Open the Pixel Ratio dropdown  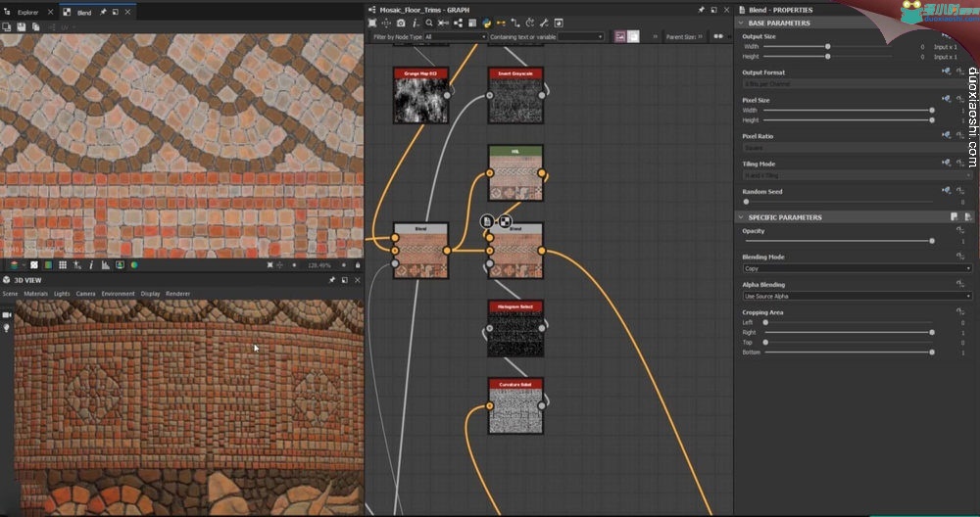[x=857, y=148]
